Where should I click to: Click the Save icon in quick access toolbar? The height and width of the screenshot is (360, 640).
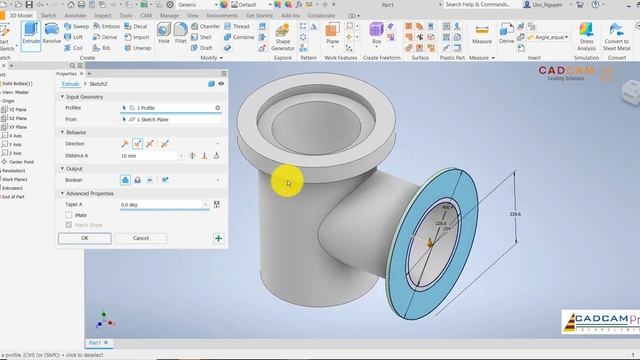(x=29, y=4)
